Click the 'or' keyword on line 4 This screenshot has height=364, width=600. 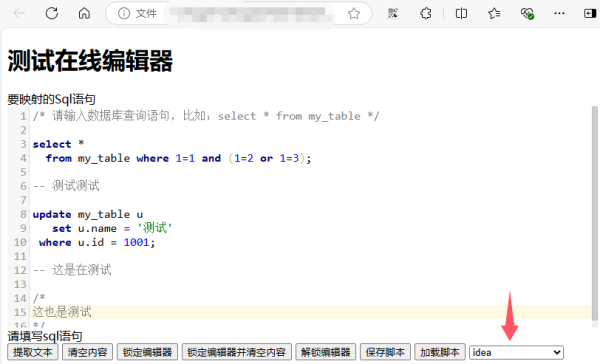click(x=266, y=158)
